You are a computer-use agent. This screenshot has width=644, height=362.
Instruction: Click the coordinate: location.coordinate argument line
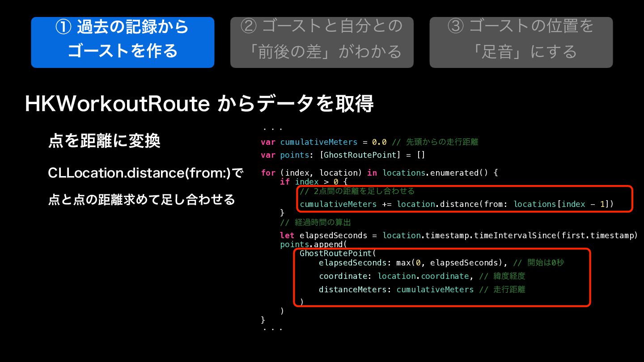(x=422, y=276)
